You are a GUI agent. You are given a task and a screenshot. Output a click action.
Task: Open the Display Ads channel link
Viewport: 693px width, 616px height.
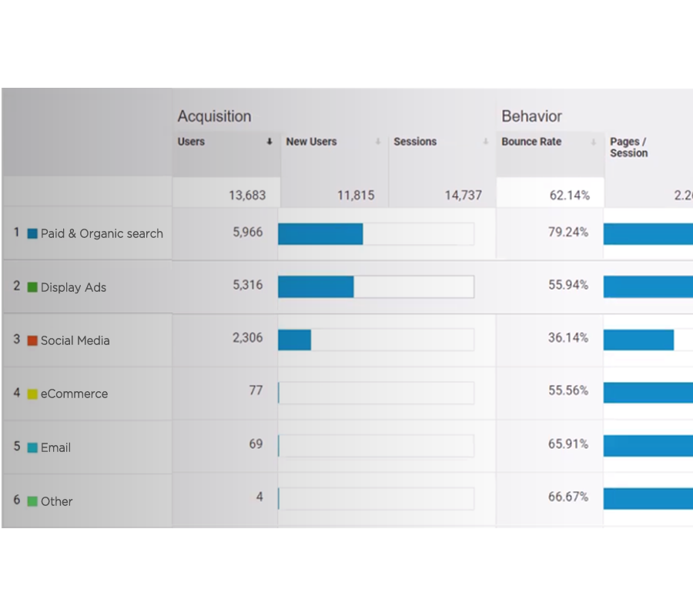73,287
